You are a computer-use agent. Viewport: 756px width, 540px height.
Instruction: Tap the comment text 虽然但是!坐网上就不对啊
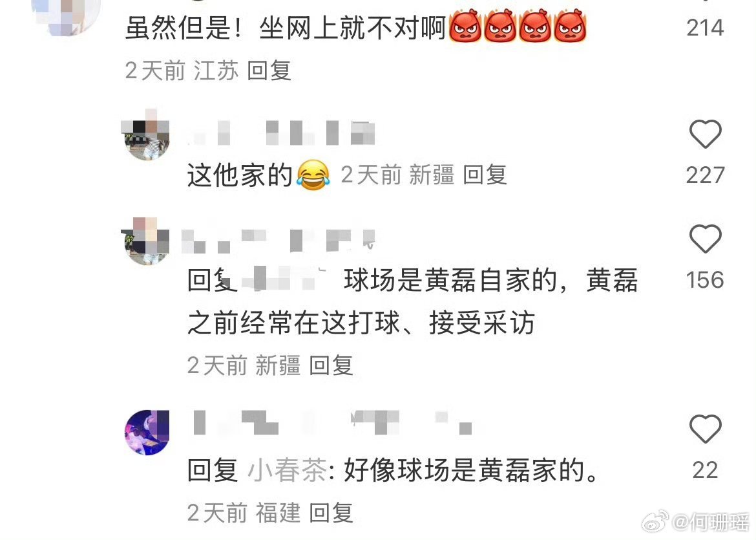pyautogui.click(x=285, y=28)
